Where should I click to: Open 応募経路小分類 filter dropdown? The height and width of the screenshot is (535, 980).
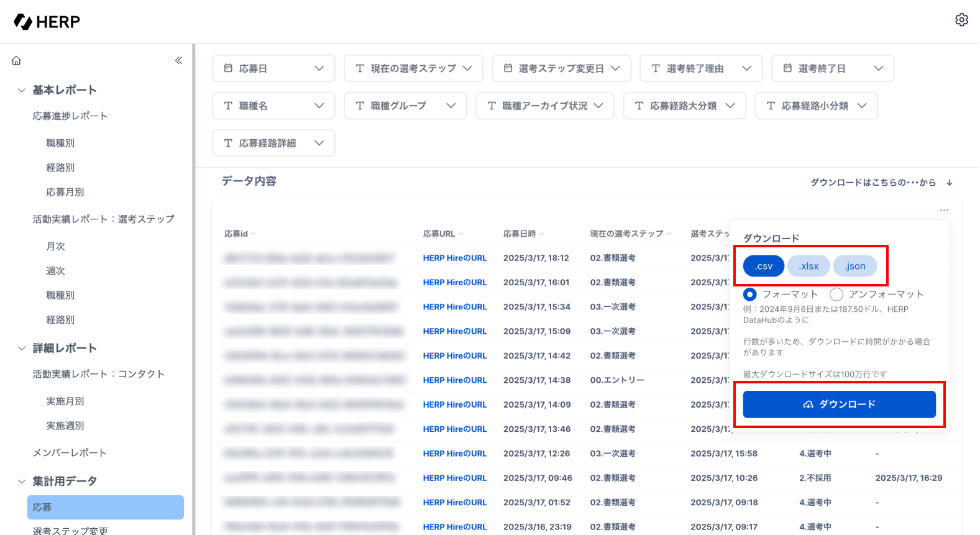(x=816, y=106)
